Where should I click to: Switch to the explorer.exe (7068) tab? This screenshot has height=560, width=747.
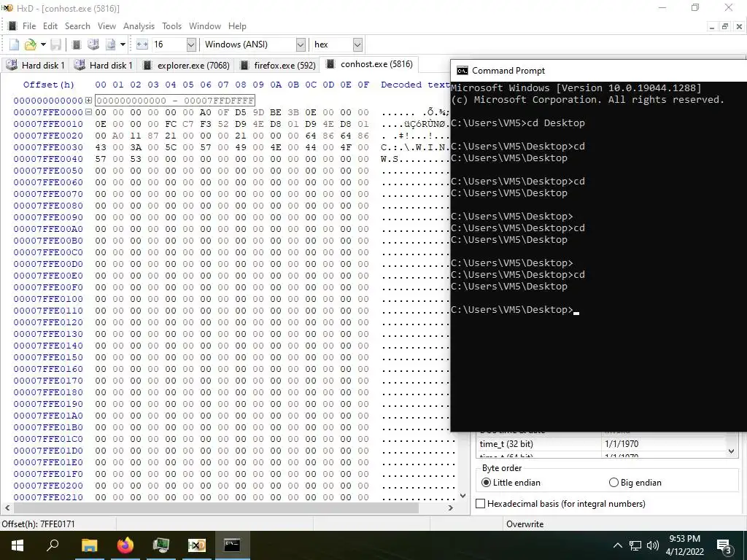point(187,65)
